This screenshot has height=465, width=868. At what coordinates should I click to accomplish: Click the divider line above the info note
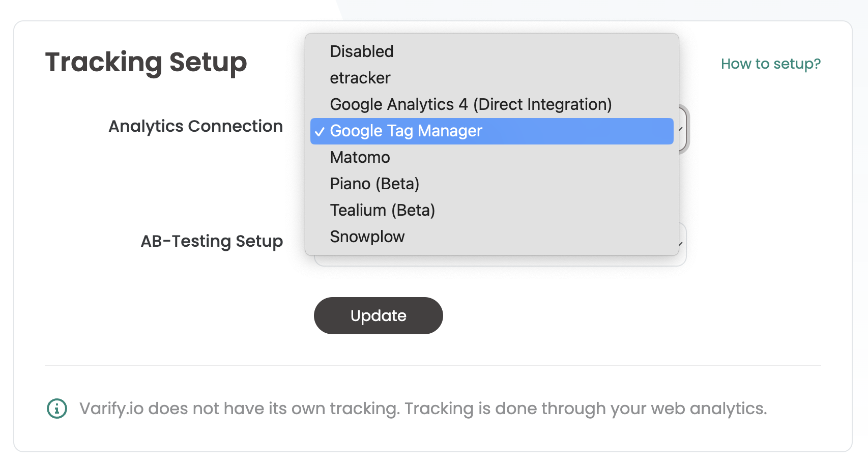point(433,365)
